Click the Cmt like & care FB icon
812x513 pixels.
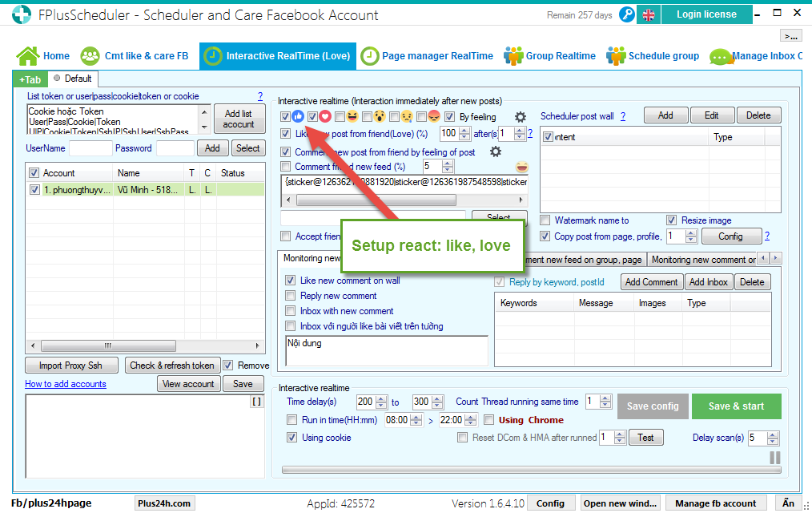tap(90, 56)
